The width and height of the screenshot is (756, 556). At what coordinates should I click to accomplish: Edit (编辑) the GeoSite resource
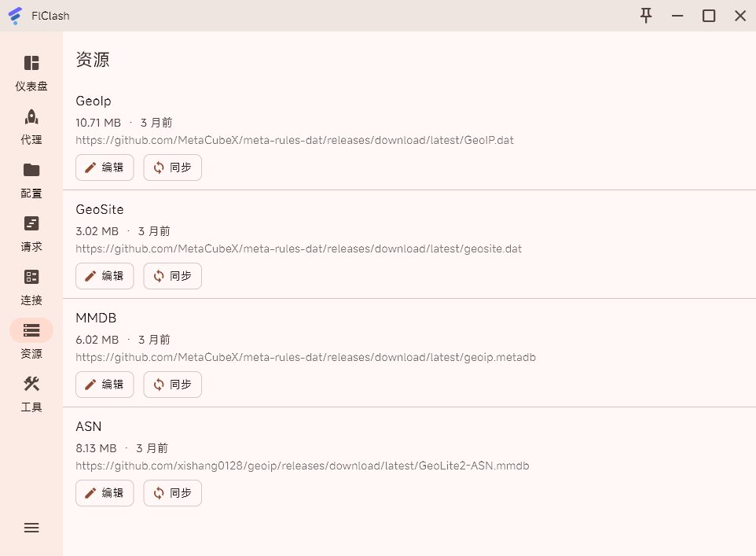tap(105, 276)
